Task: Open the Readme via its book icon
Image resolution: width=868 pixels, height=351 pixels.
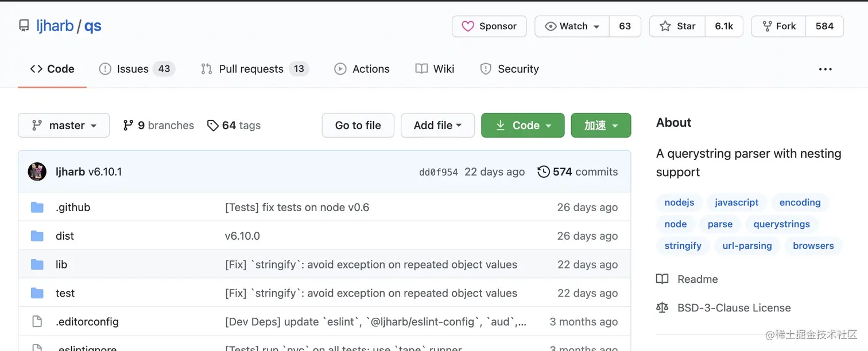Action: click(662, 279)
